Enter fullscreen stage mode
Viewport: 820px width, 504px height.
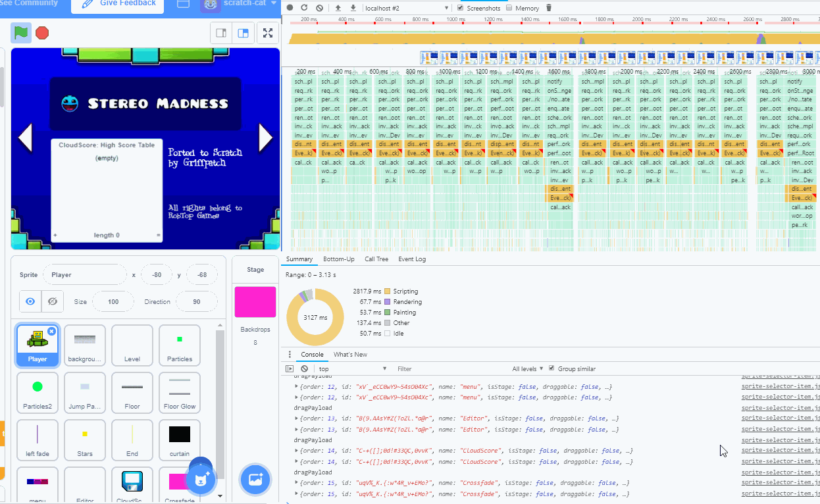(x=268, y=32)
